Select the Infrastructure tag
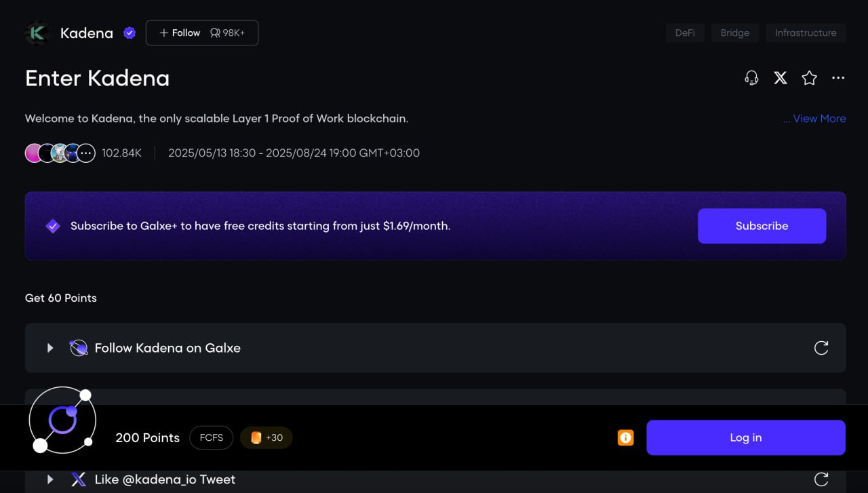868x493 pixels. point(806,33)
